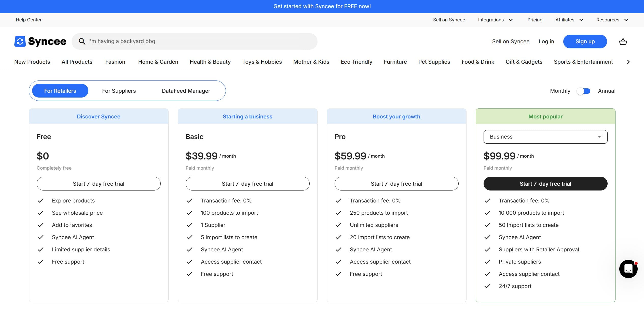Open the All Products category

(x=77, y=62)
